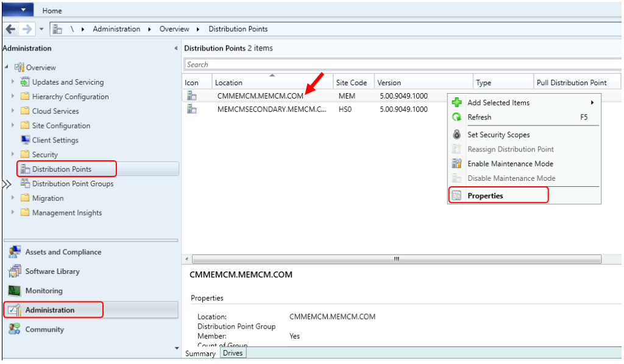624x364 pixels.
Task: Click the Assets and Compliance icon
Action: pos(15,252)
